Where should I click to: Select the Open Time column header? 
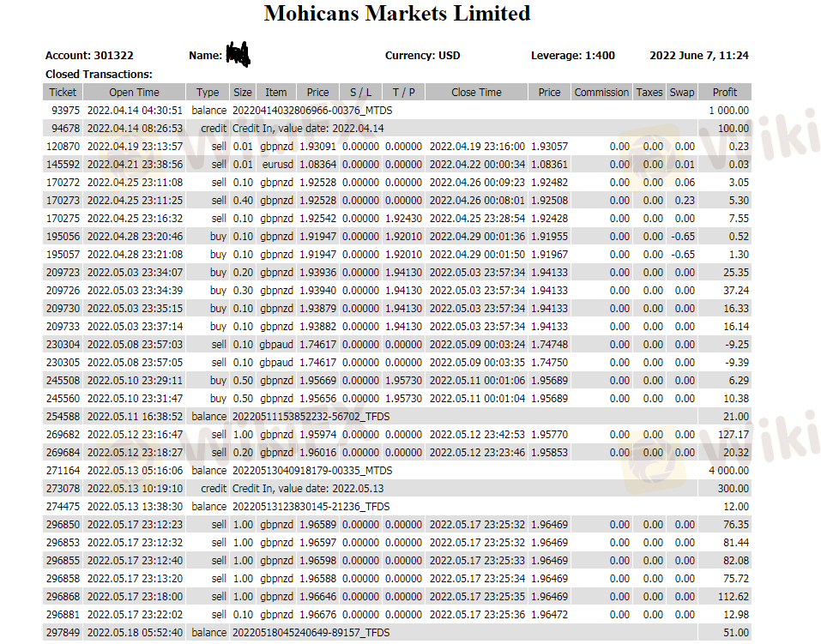coord(134,92)
